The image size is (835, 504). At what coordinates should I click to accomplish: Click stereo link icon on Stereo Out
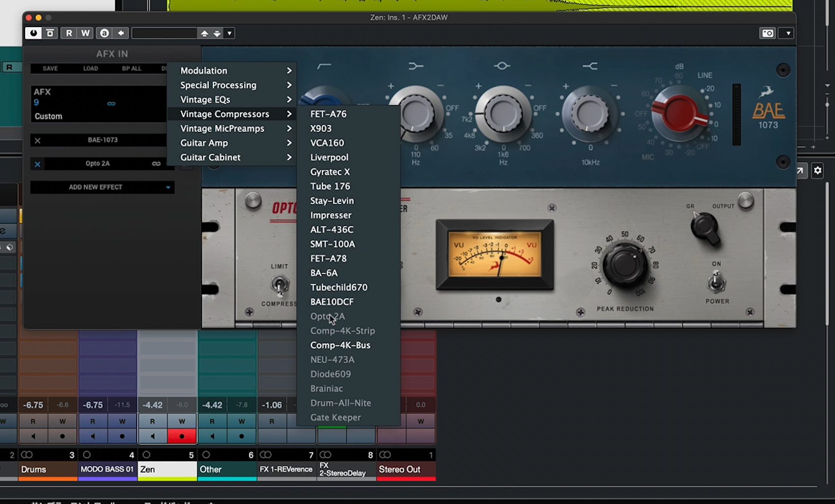[x=385, y=455]
